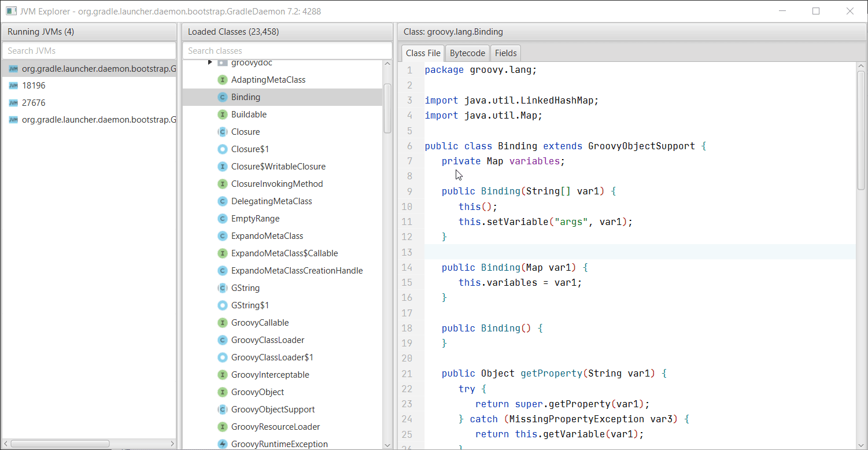Click the Loaded Classes panel header
This screenshot has width=868, height=450.
287,32
